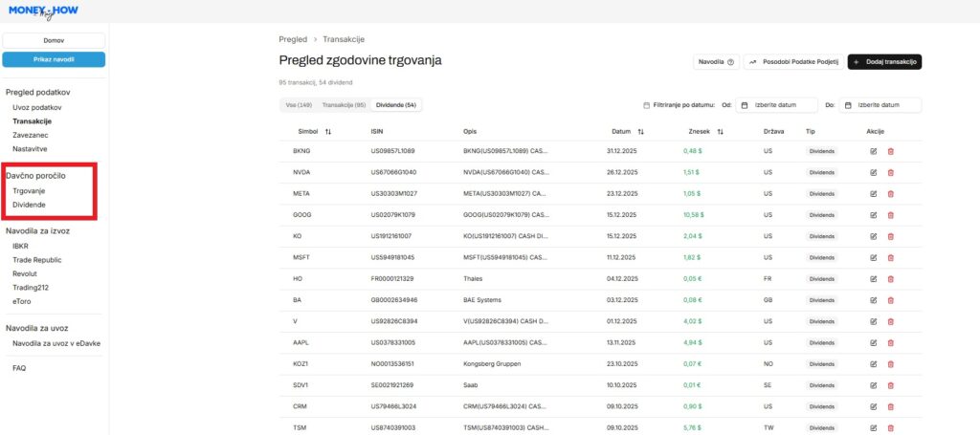Viewport: 980px width, 435px height.
Task: Delete the NVDA dividend with the trash icon
Action: (x=890, y=172)
